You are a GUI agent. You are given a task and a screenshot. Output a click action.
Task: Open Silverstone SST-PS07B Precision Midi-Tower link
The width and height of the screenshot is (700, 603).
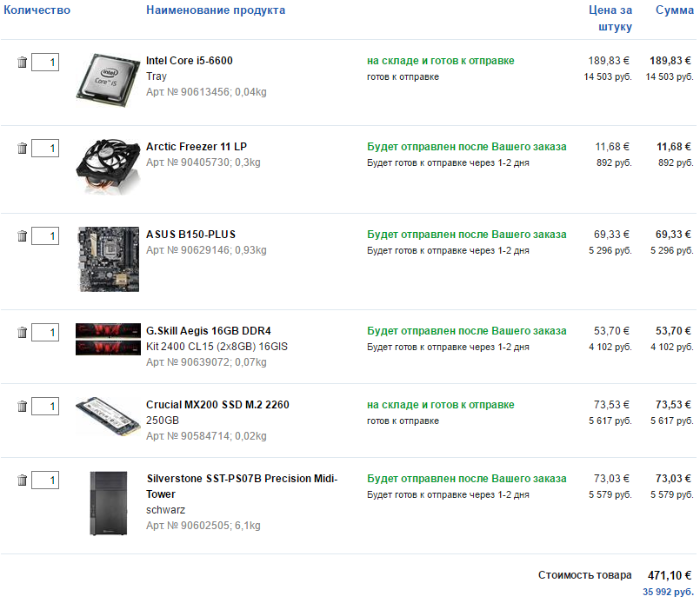[x=242, y=487]
